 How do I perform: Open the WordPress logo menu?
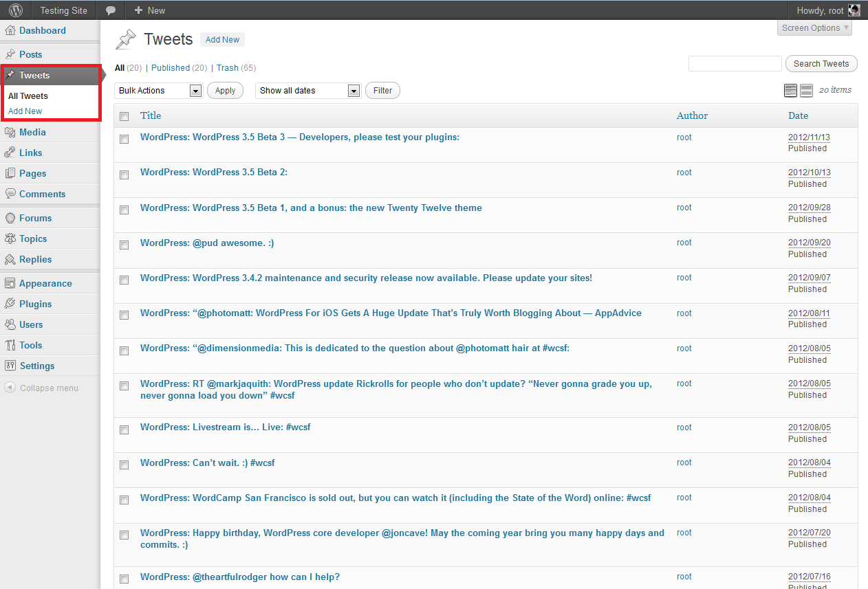15,10
